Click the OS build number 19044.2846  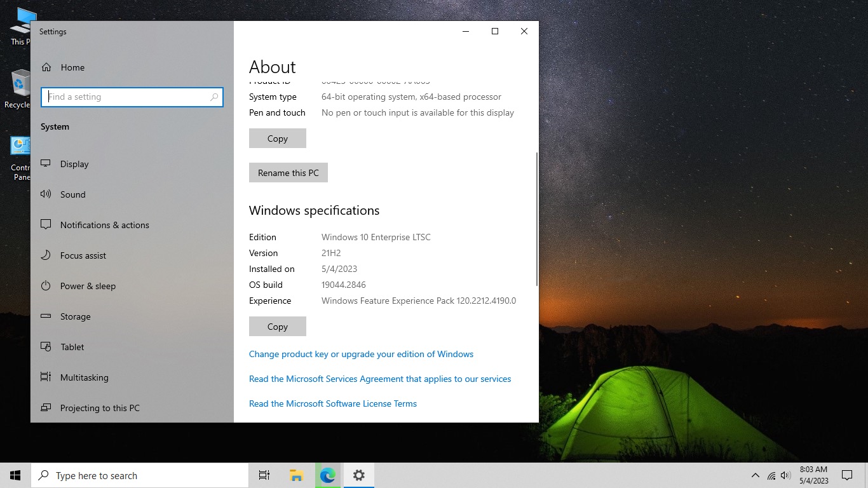point(344,285)
